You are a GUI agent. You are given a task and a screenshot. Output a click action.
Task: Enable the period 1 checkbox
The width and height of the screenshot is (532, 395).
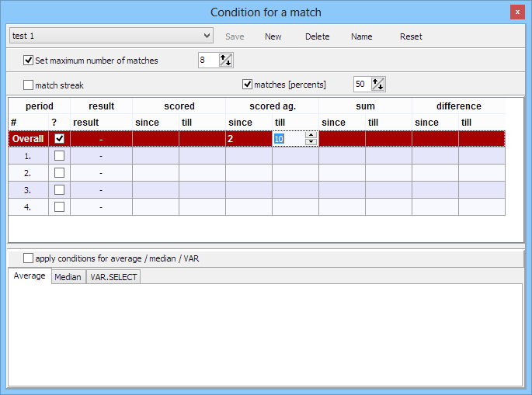pos(59,156)
